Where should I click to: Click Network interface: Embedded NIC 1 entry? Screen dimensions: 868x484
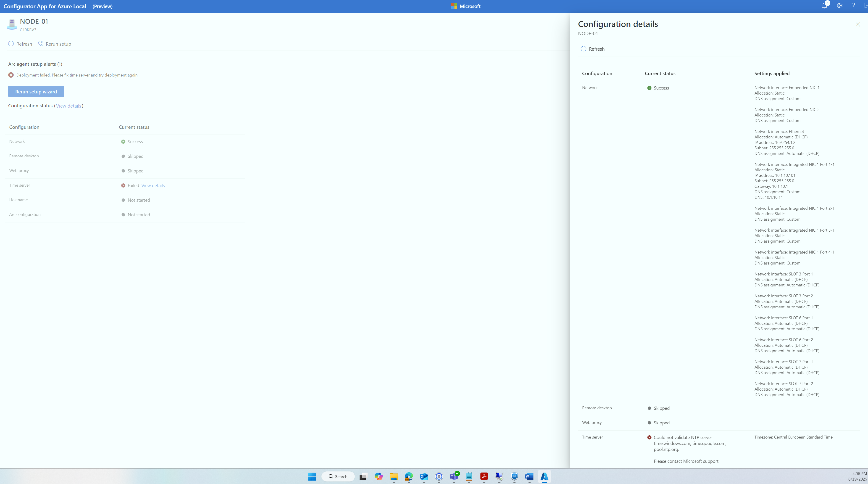click(x=787, y=88)
